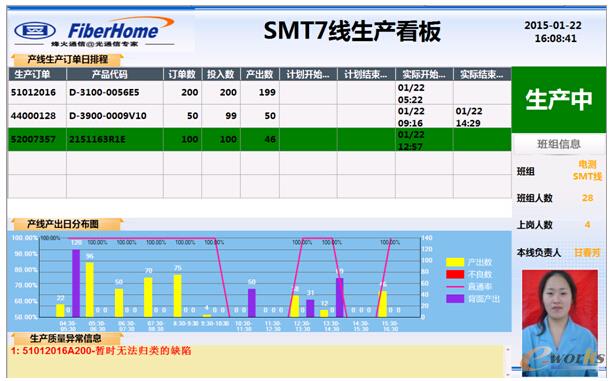
Task: Click the tall purple bar labeled 120
Action: pos(76,283)
